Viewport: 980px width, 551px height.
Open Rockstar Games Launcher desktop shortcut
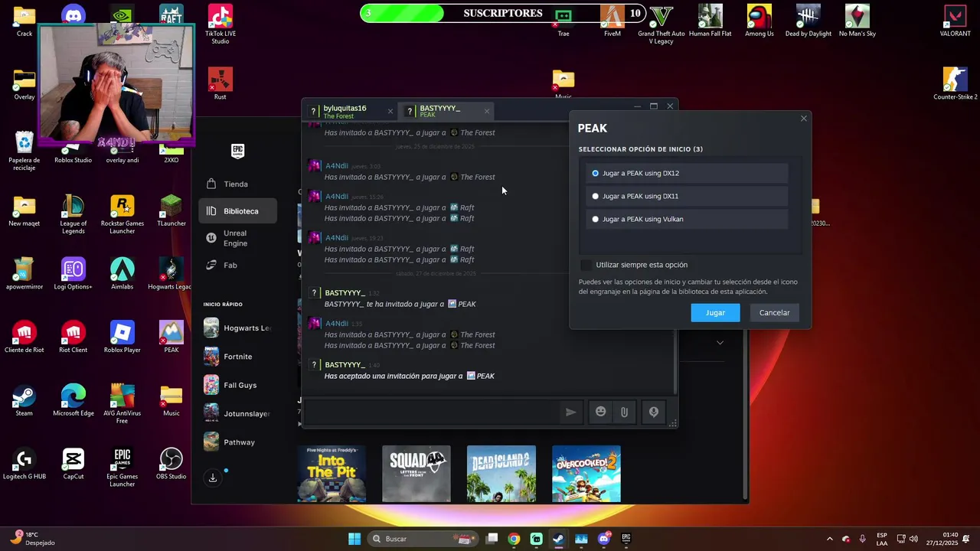pos(122,215)
